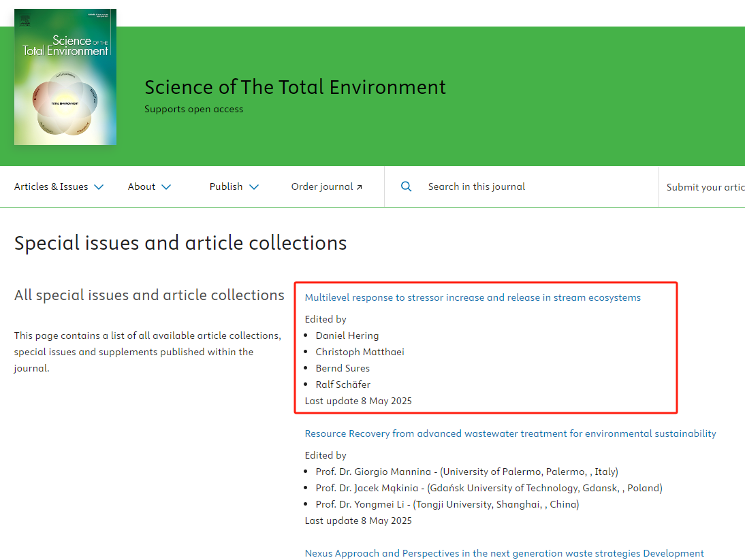Select editor name Bernd Sures
The image size is (745, 560).
343,368
